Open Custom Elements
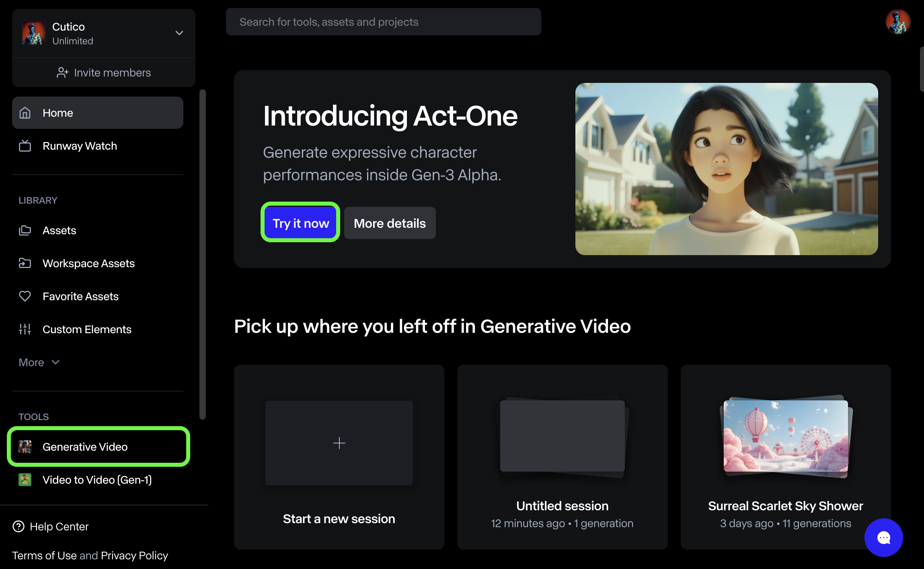The width and height of the screenshot is (924, 569). [x=98, y=329]
